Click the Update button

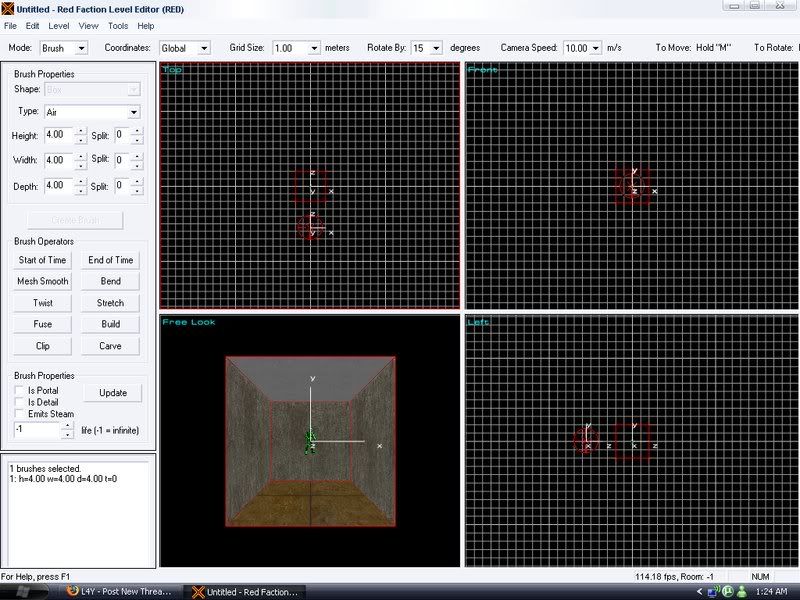click(x=113, y=393)
